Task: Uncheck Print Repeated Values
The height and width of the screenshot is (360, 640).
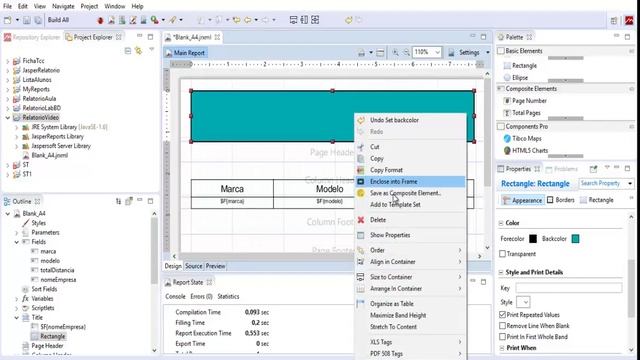Action: point(502,315)
